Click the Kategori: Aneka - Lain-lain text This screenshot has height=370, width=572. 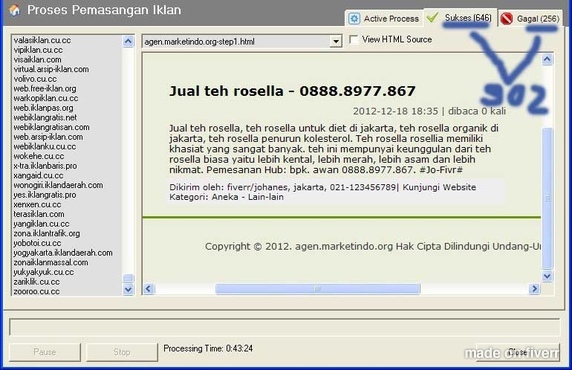click(226, 197)
